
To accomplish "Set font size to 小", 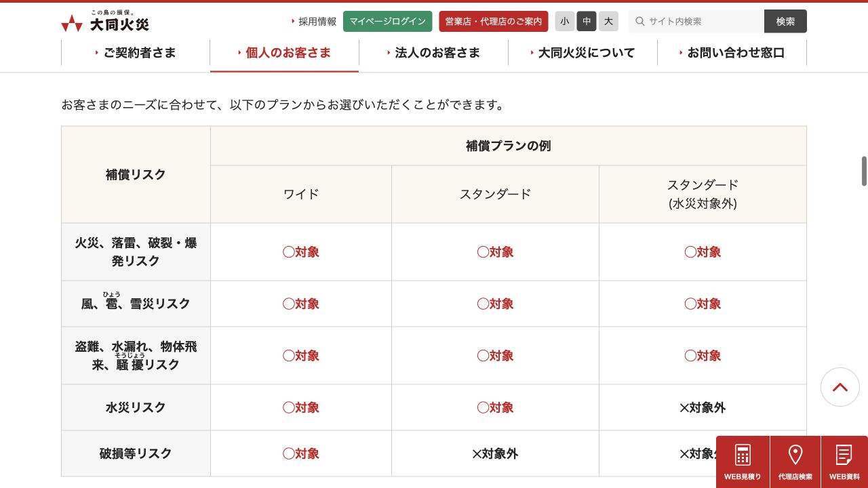I will click(565, 21).
